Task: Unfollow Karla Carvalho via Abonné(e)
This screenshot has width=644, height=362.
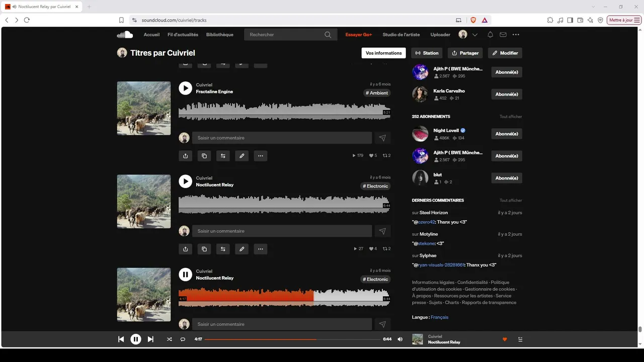Action: point(507,94)
